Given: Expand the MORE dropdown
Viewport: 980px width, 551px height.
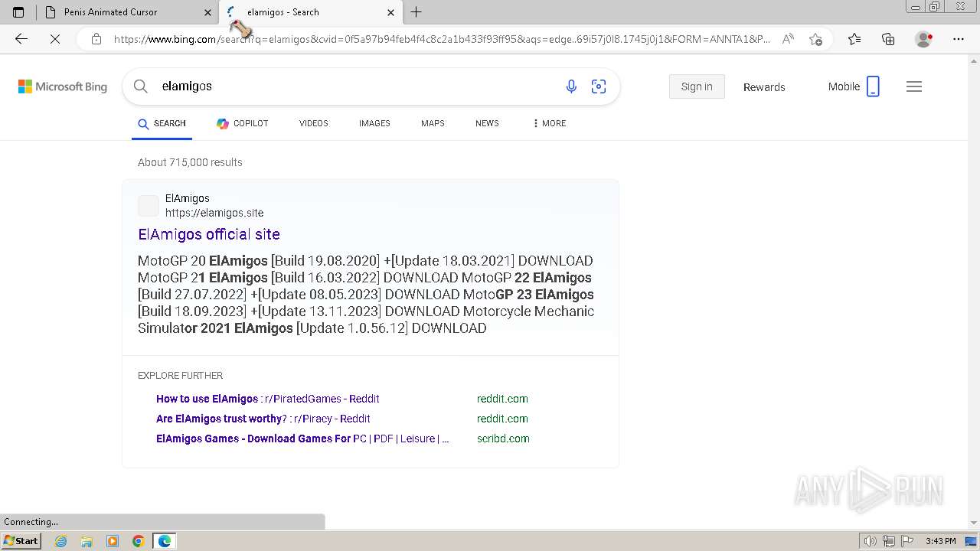Looking at the screenshot, I should 550,123.
